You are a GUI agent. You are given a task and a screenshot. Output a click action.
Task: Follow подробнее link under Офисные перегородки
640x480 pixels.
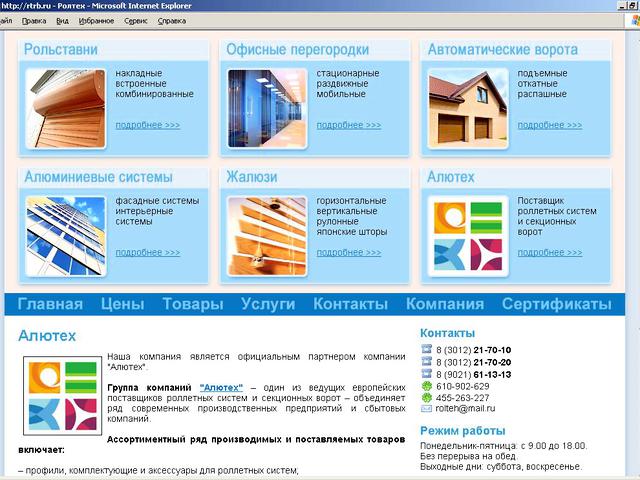(349, 125)
